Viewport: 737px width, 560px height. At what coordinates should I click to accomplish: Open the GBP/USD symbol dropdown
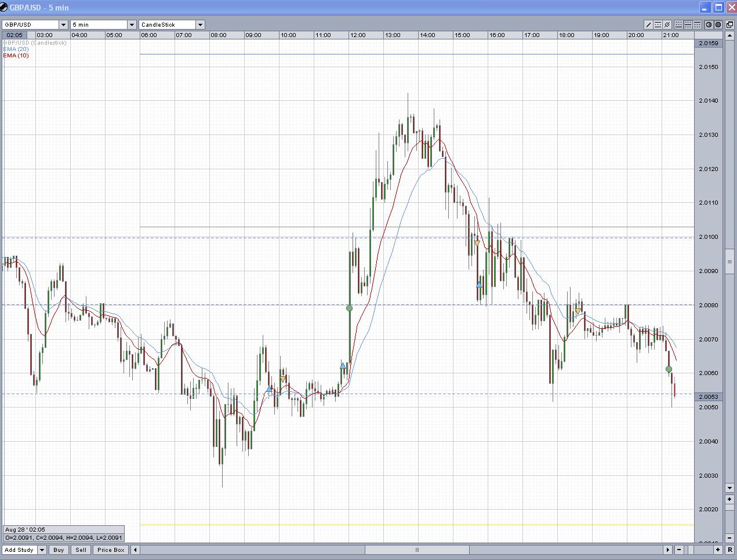pos(63,24)
